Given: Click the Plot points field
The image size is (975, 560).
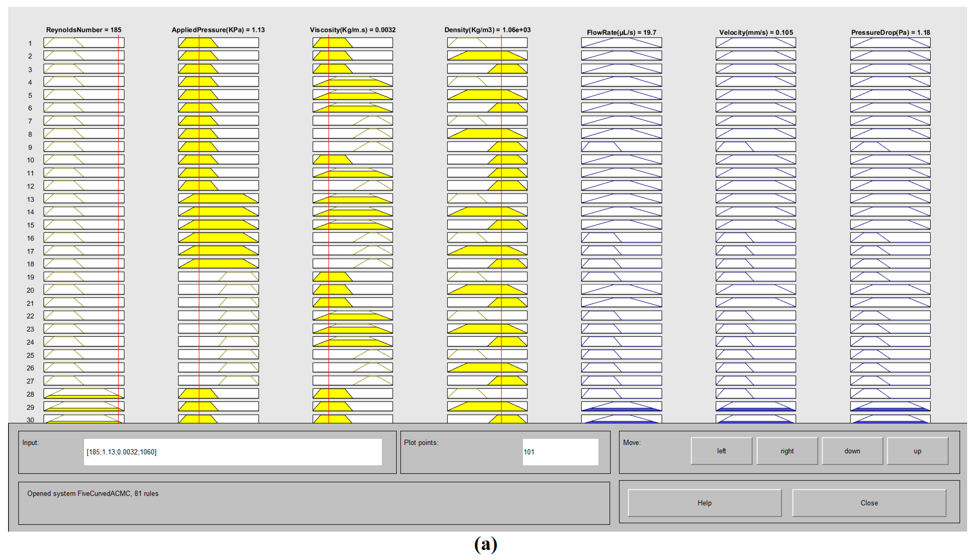Looking at the screenshot, I should click(560, 452).
